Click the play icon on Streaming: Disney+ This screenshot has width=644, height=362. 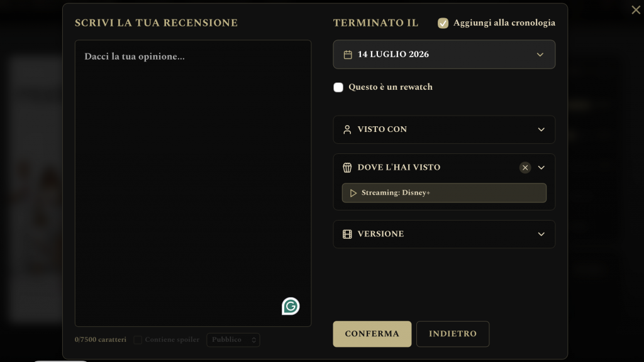[353, 193]
